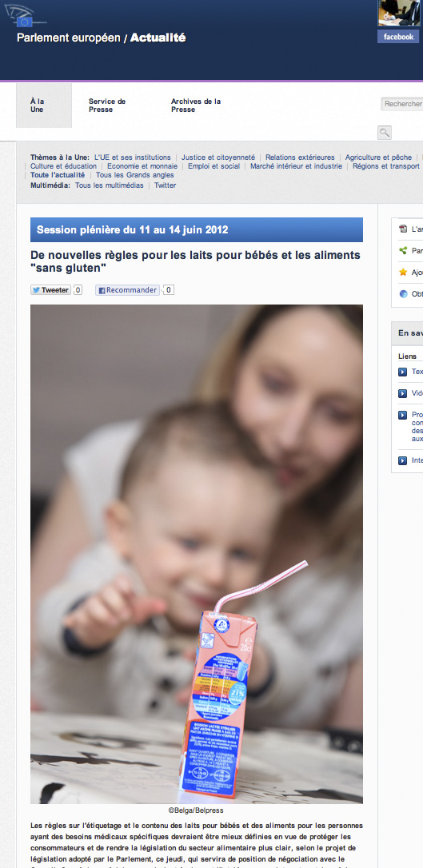Open the profile thumbnail above facebook
423x868 pixels.
pyautogui.click(x=399, y=13)
